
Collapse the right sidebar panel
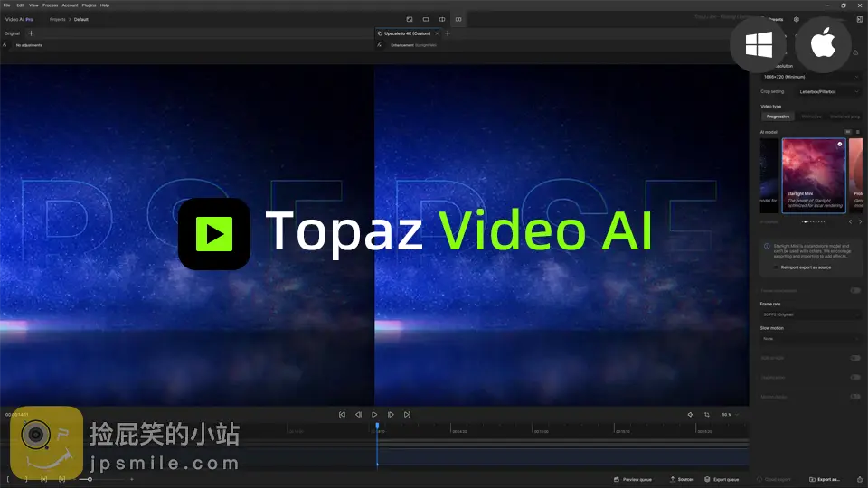(859, 19)
